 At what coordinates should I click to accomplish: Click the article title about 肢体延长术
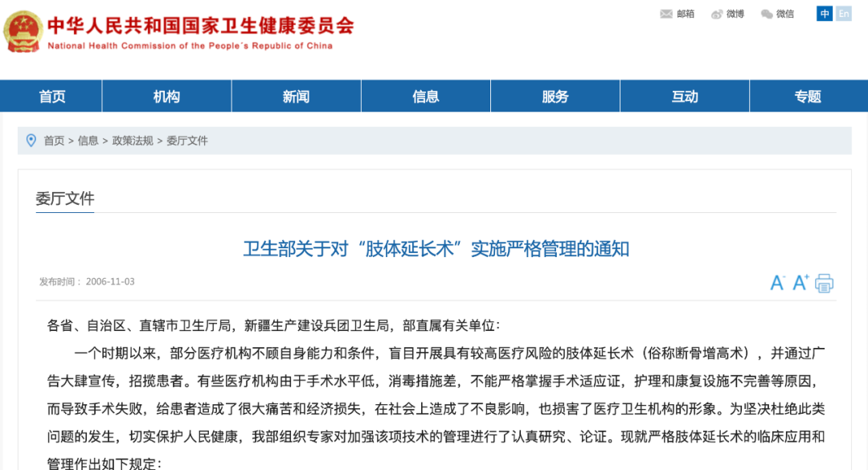pos(436,248)
